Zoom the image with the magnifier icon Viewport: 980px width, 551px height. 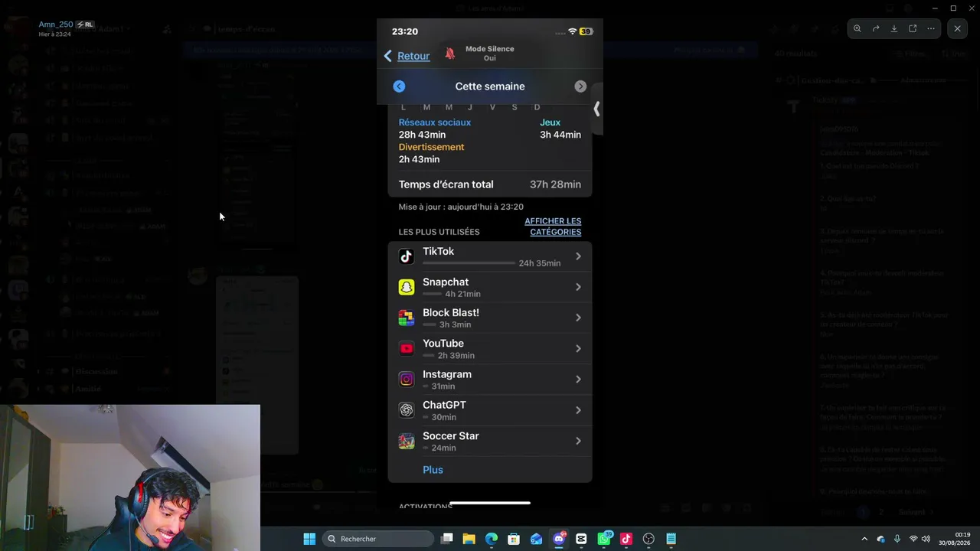pyautogui.click(x=857, y=29)
